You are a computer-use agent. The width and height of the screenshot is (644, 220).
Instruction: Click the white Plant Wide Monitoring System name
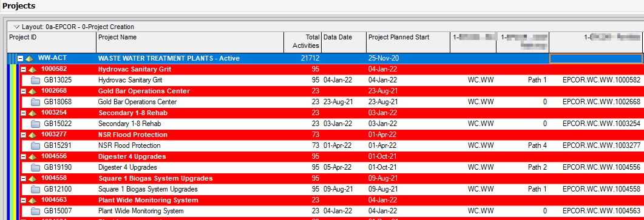141,212
